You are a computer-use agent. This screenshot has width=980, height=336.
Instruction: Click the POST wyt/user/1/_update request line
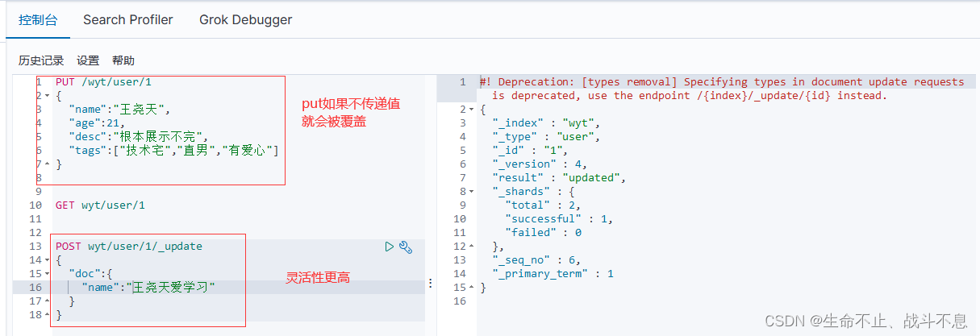click(x=129, y=246)
